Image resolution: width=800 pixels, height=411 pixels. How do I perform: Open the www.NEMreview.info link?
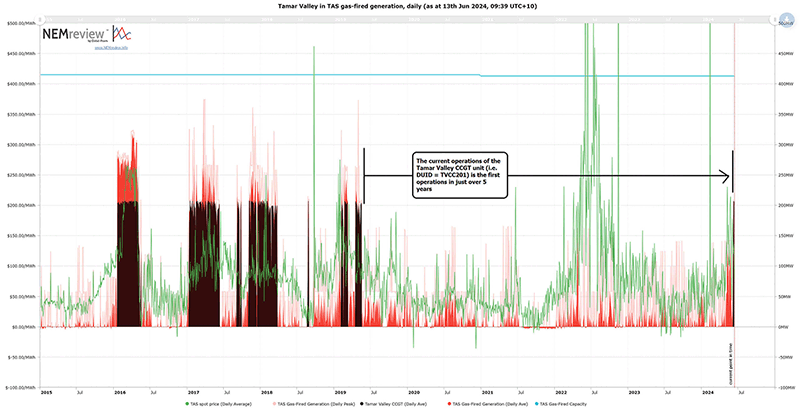113,47
